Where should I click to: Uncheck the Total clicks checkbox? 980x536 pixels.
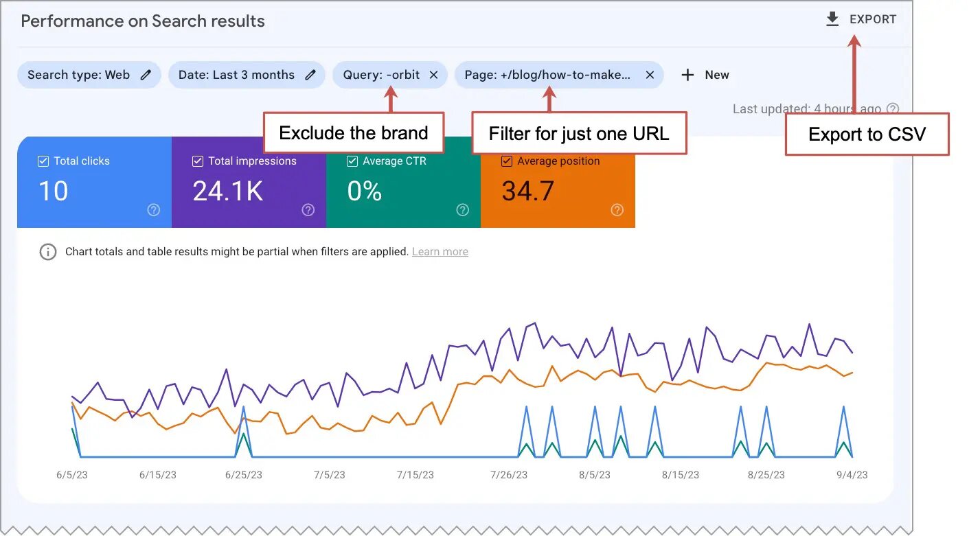coord(43,161)
